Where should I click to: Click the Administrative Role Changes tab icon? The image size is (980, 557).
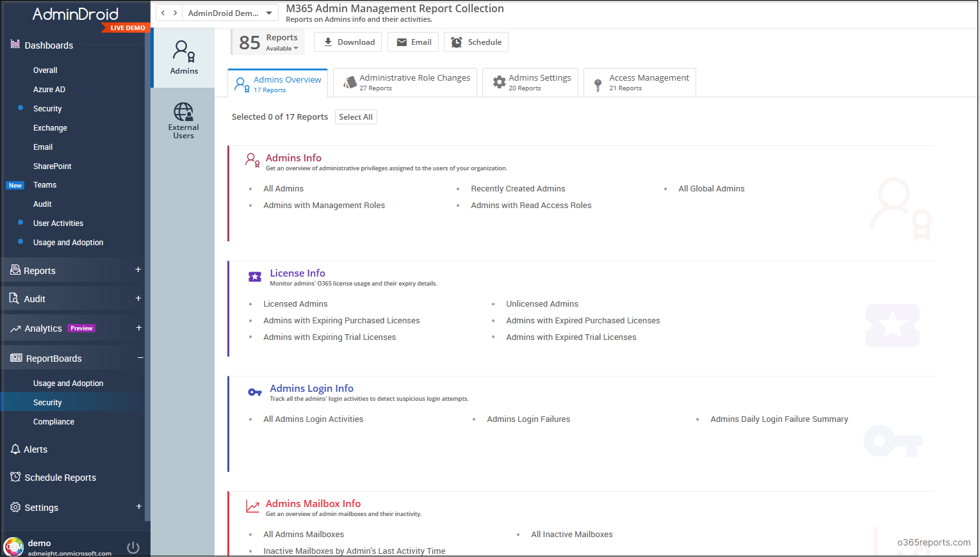click(350, 82)
